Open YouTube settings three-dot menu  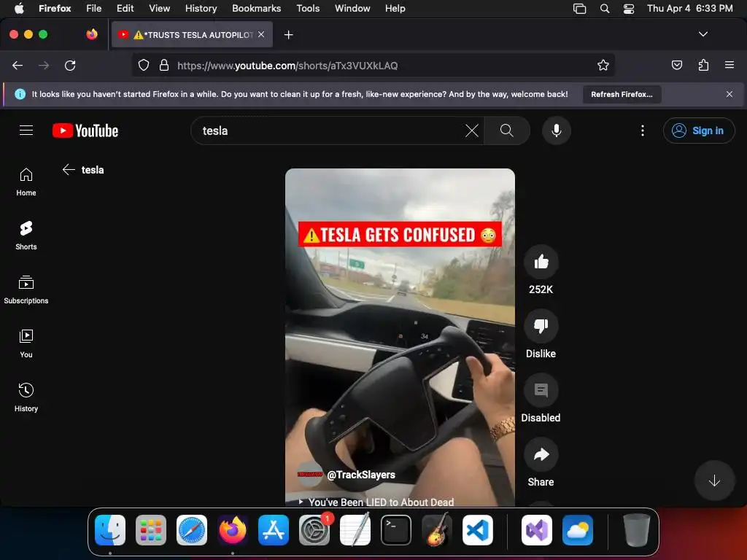tap(642, 131)
